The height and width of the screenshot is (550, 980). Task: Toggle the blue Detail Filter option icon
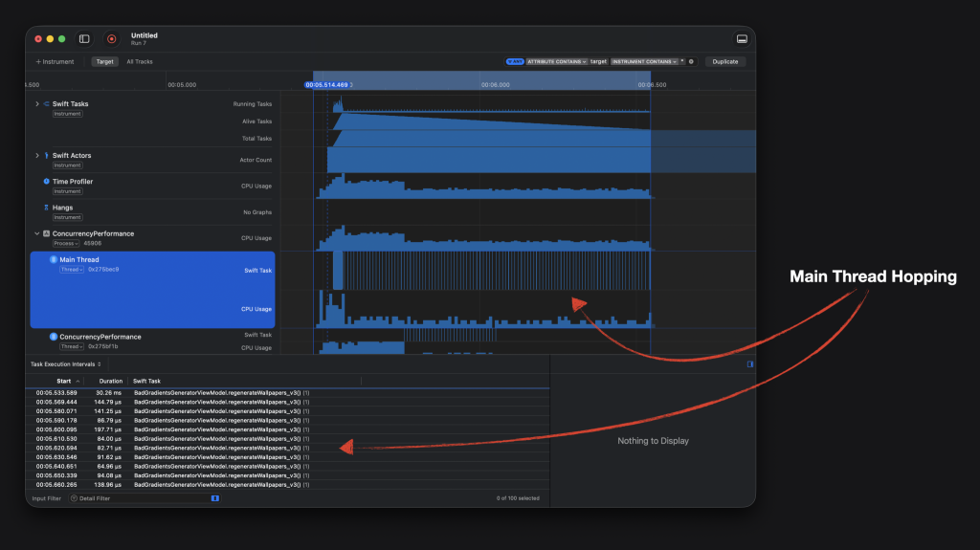tap(215, 498)
